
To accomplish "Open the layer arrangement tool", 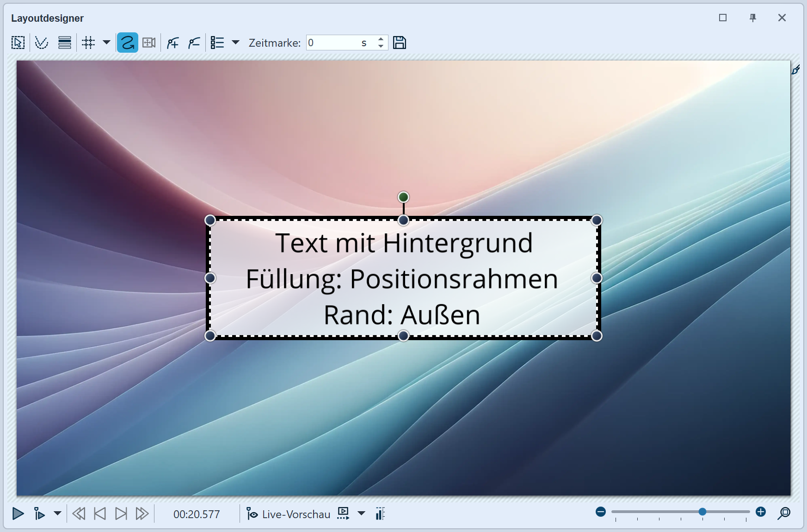I will 64,42.
